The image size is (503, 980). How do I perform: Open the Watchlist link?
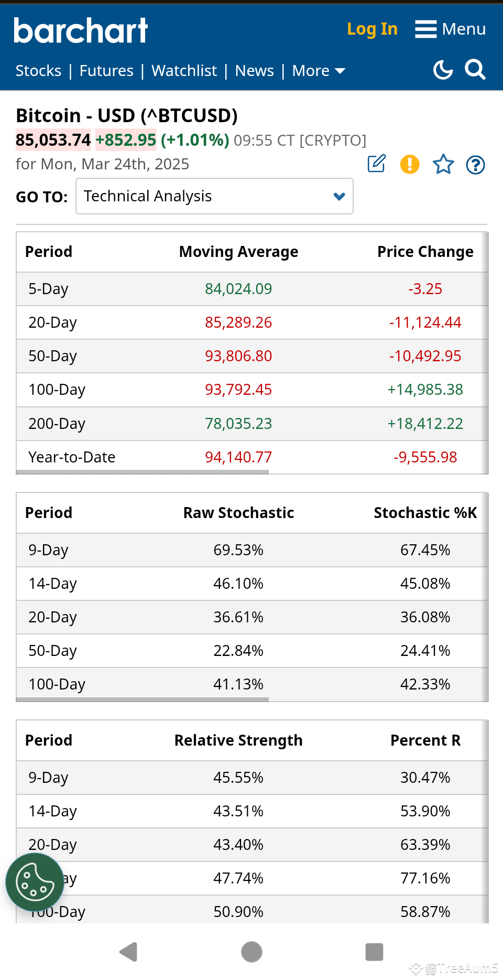[184, 71]
